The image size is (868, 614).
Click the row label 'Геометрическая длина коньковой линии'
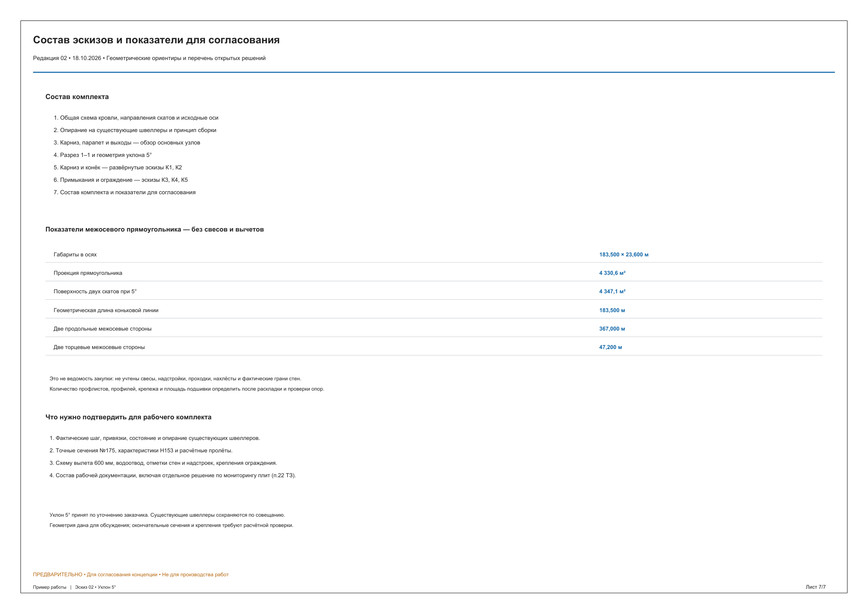[106, 310]
